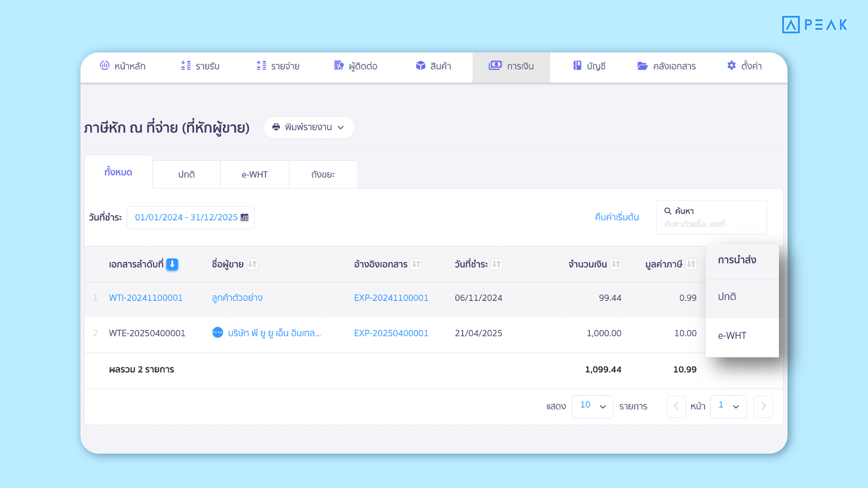Click sort icon beside มูลค่าภาษี column

[x=691, y=264]
